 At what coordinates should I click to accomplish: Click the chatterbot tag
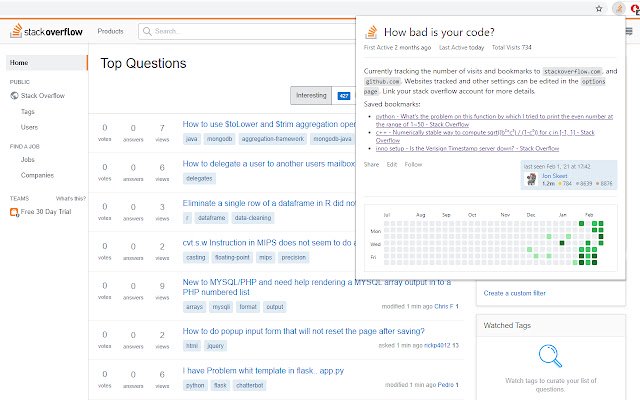point(250,385)
